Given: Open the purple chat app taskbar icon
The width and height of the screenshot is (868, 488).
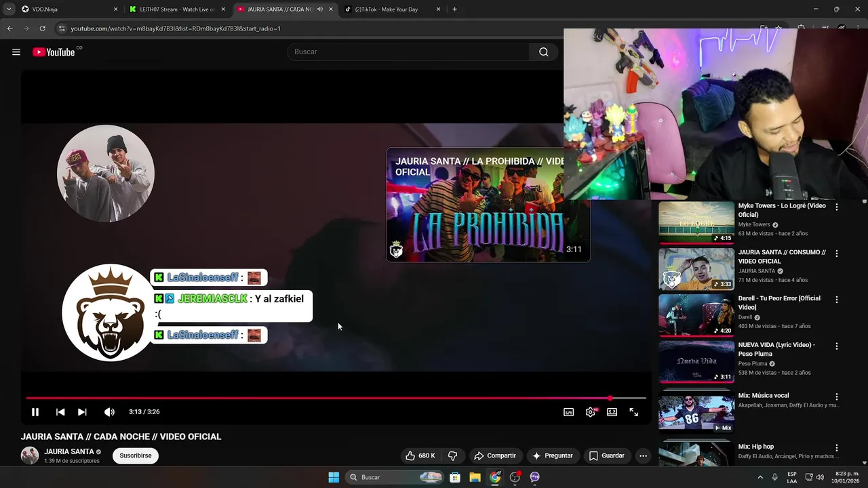Looking at the screenshot, I should click(534, 477).
